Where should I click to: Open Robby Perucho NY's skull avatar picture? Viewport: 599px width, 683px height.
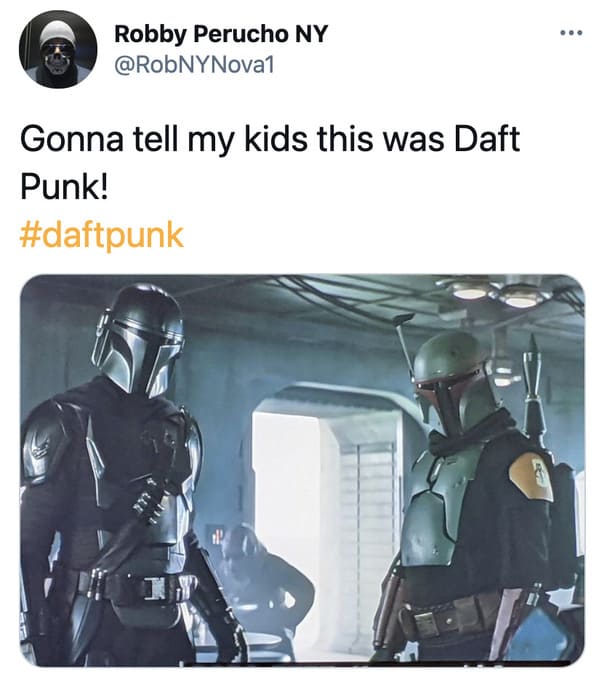click(x=58, y=49)
